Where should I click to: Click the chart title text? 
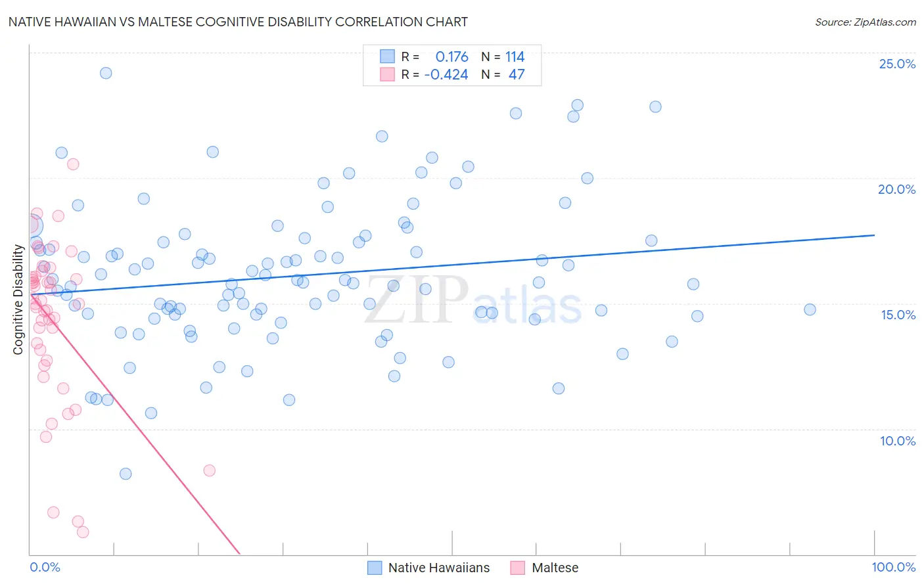click(238, 22)
